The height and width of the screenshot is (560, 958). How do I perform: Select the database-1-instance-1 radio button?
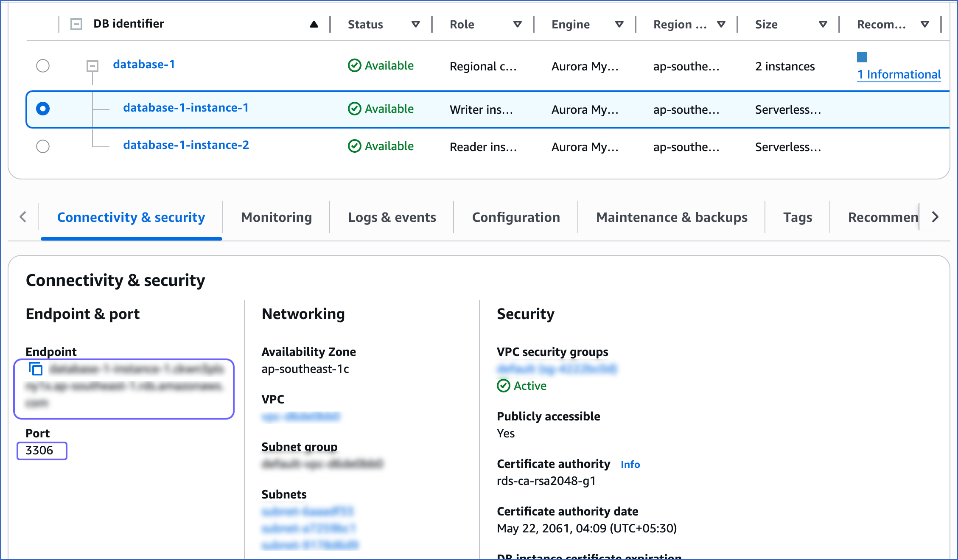[43, 109]
